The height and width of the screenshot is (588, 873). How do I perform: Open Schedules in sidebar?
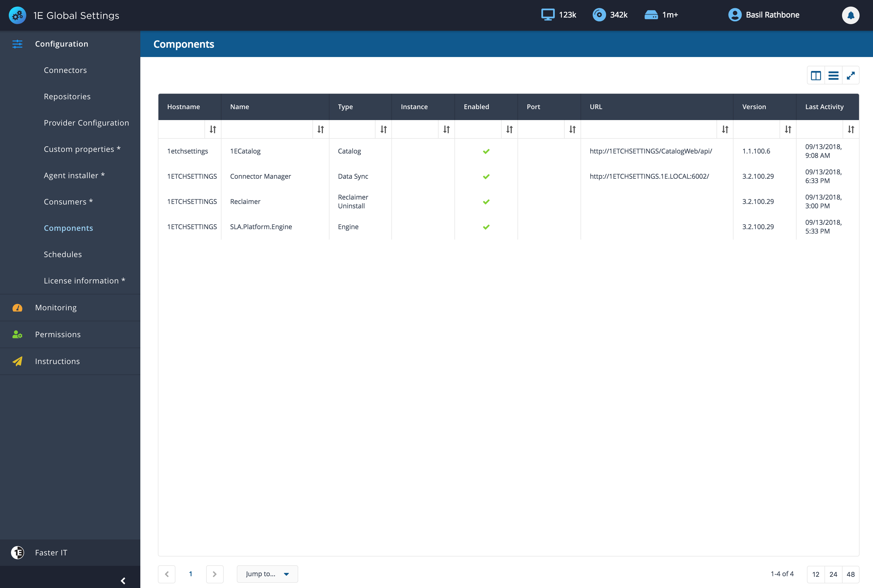[62, 254]
